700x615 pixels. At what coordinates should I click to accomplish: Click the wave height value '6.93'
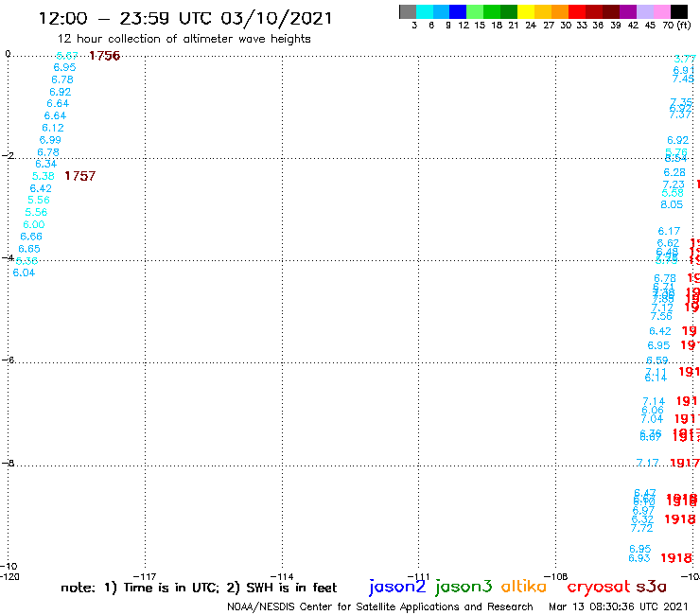click(639, 558)
